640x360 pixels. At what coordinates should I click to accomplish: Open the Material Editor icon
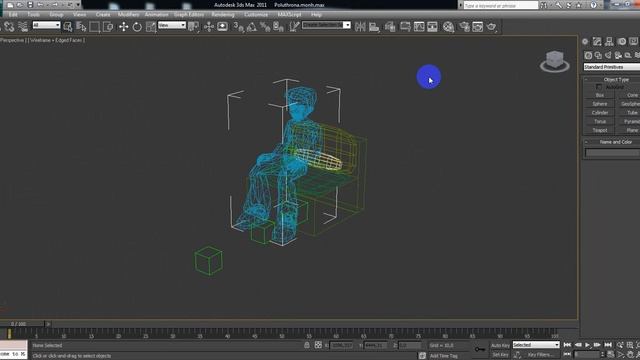(449, 27)
